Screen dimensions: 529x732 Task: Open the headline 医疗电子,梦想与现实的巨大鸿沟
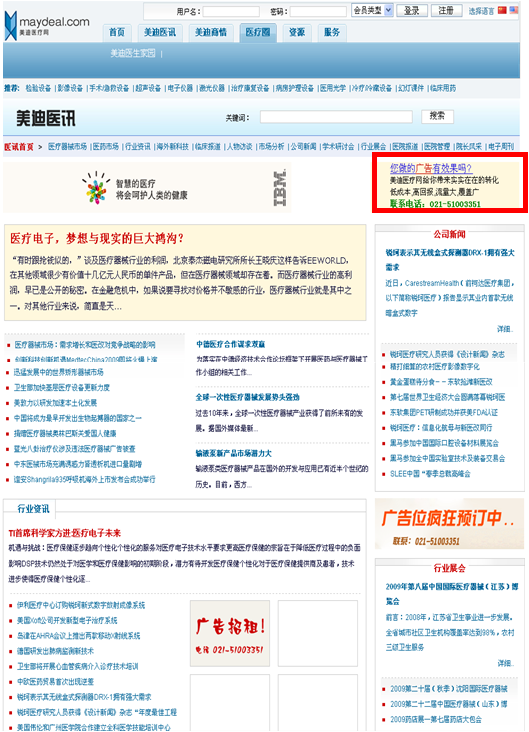97,239
